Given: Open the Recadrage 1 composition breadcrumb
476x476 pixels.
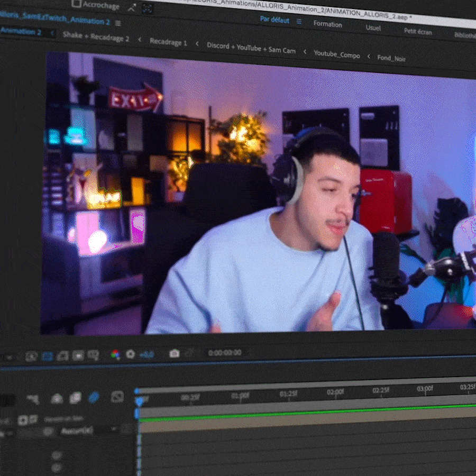Looking at the screenshot, I should pos(168,42).
